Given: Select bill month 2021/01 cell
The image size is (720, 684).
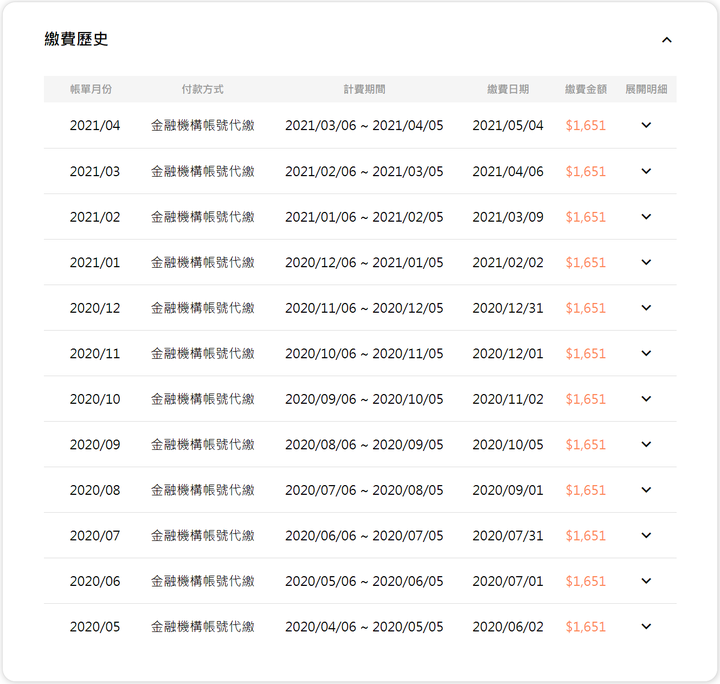Looking at the screenshot, I should (95, 262).
